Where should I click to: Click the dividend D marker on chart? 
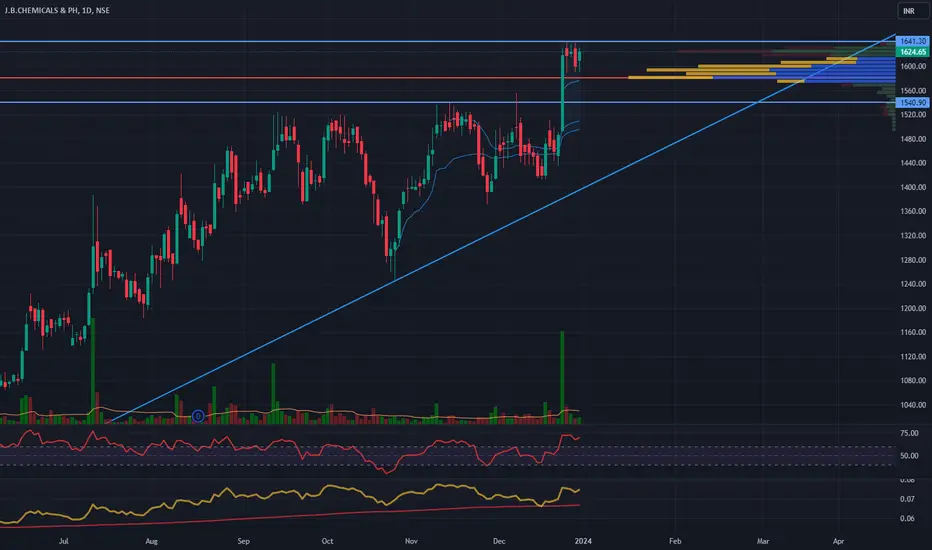(x=198, y=416)
